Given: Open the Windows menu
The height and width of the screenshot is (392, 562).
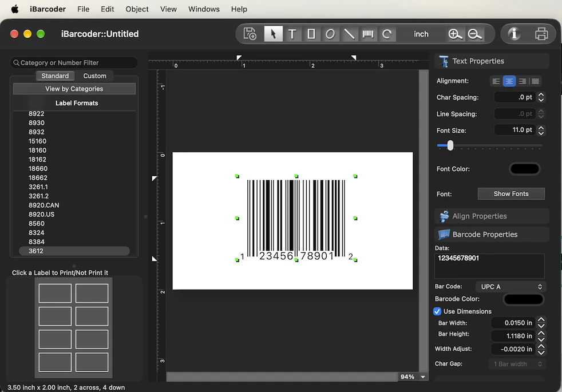Looking at the screenshot, I should [204, 9].
